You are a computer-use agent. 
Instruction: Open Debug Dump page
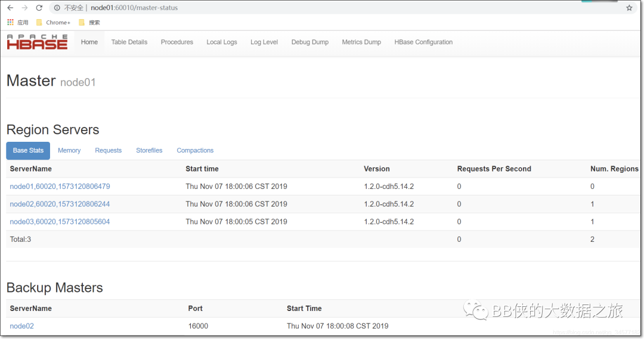(309, 42)
